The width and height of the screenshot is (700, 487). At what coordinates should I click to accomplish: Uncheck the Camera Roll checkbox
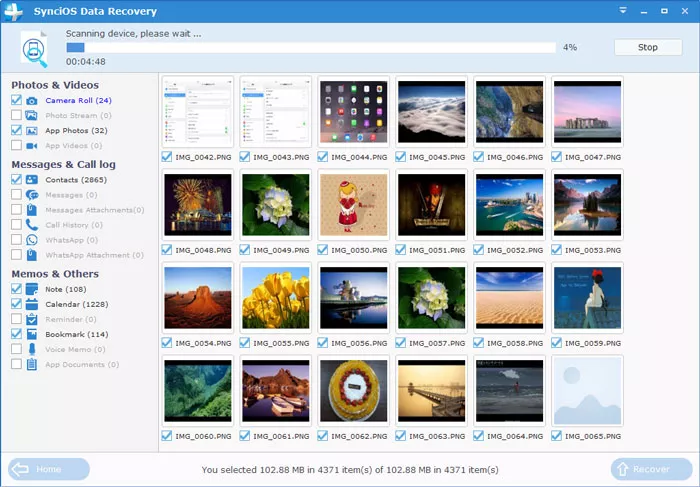pos(16,101)
